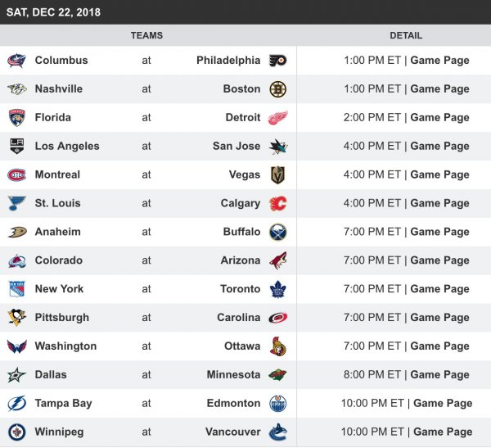Open Game Page for Columbus at Philadelphia
Screen dimensions: 491x448
(x=439, y=61)
